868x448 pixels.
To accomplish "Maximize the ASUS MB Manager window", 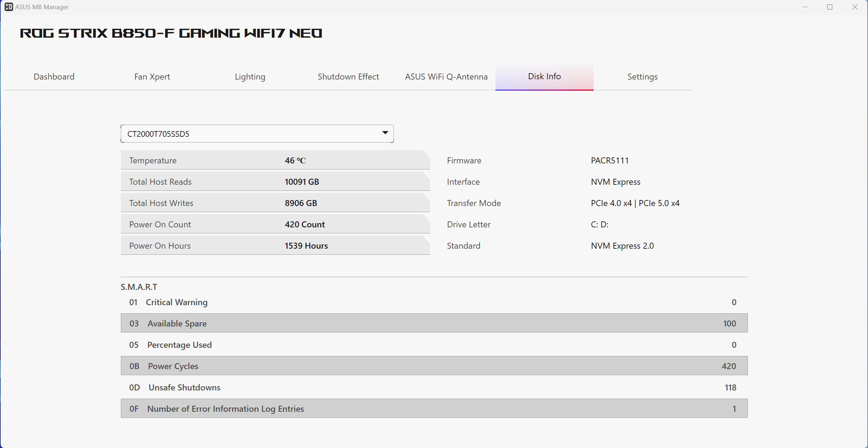I will click(x=830, y=7).
